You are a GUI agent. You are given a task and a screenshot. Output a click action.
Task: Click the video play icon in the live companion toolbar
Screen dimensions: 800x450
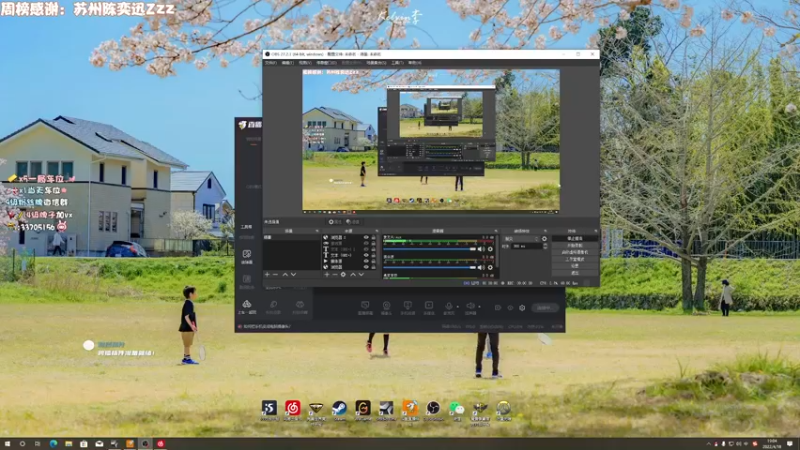click(x=429, y=305)
